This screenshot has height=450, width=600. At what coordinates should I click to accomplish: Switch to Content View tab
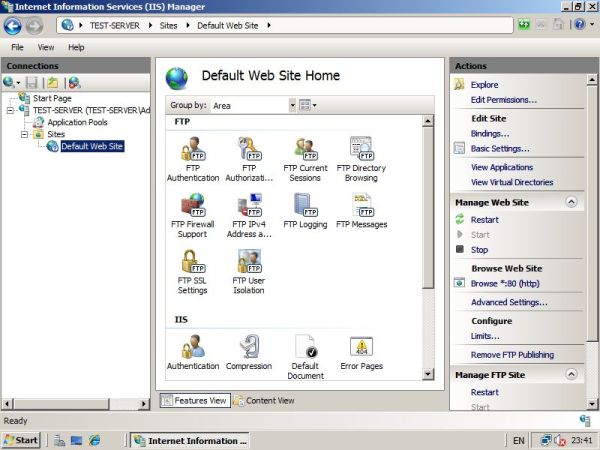pyautogui.click(x=264, y=400)
